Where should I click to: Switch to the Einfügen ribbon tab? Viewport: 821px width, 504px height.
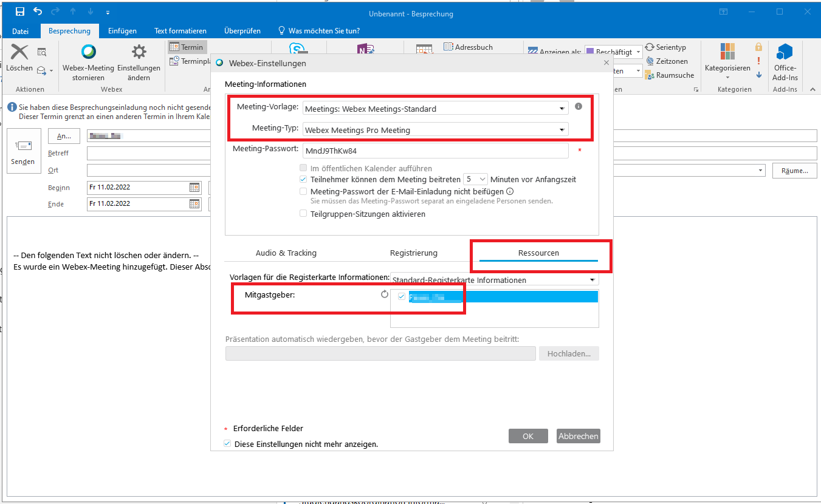pos(122,31)
